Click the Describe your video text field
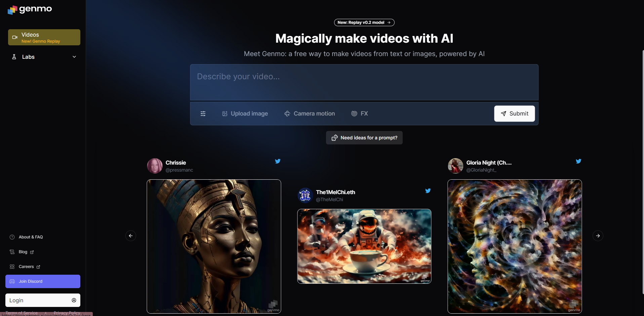 (x=364, y=82)
